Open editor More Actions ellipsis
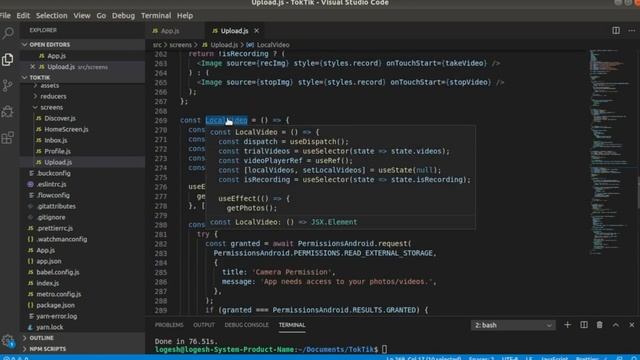This screenshot has height=360, width=640. click(x=631, y=31)
